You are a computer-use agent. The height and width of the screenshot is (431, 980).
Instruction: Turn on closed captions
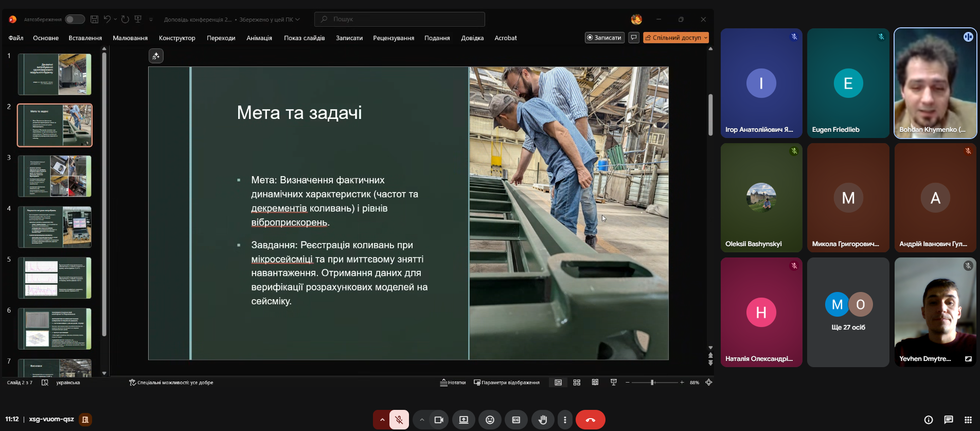[x=516, y=420]
